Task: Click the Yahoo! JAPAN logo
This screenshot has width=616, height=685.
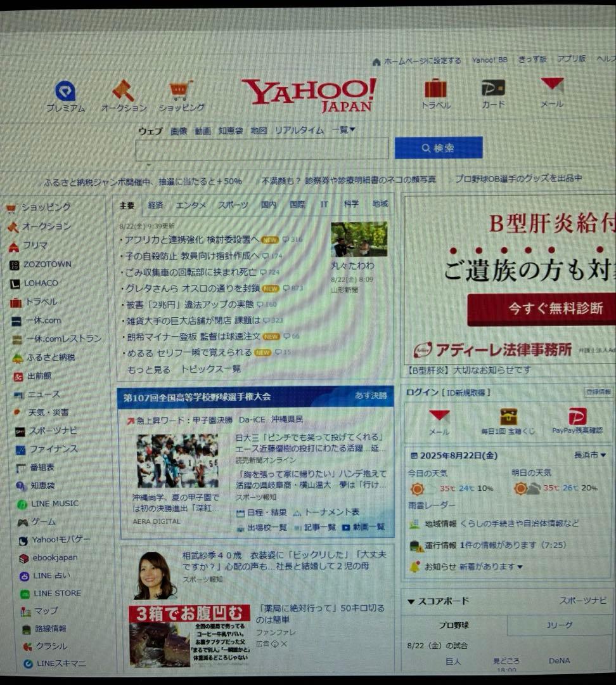Action: pyautogui.click(x=309, y=95)
